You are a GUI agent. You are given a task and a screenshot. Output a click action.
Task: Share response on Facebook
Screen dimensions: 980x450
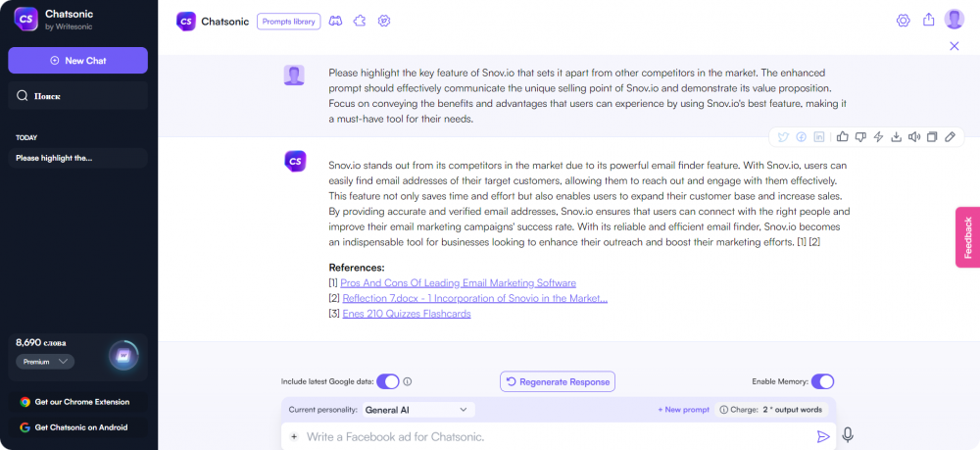[x=802, y=137]
